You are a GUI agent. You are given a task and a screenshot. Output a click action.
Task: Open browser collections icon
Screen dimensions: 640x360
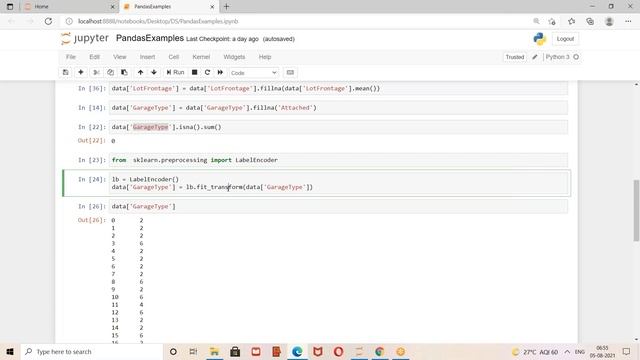click(590, 21)
